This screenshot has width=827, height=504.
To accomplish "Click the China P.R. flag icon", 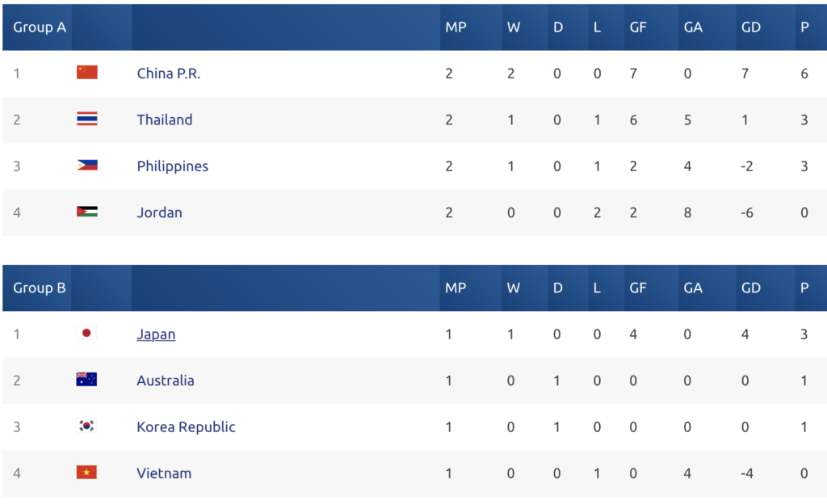I will [87, 72].
